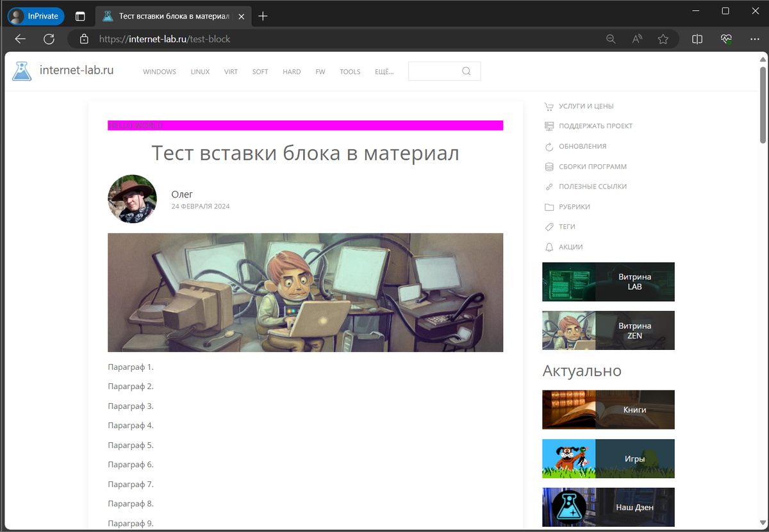Go back with the browser back arrow
Viewport: 769px width, 532px height.
point(21,39)
